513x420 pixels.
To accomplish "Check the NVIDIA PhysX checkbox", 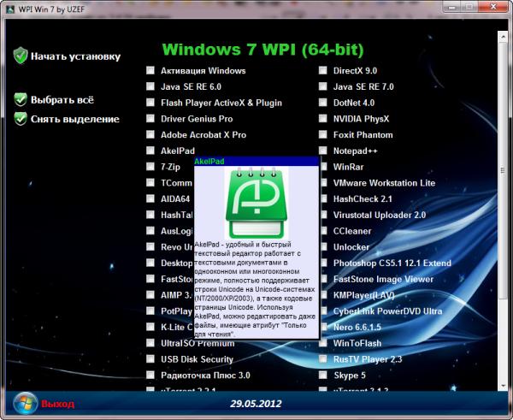I will point(322,119).
